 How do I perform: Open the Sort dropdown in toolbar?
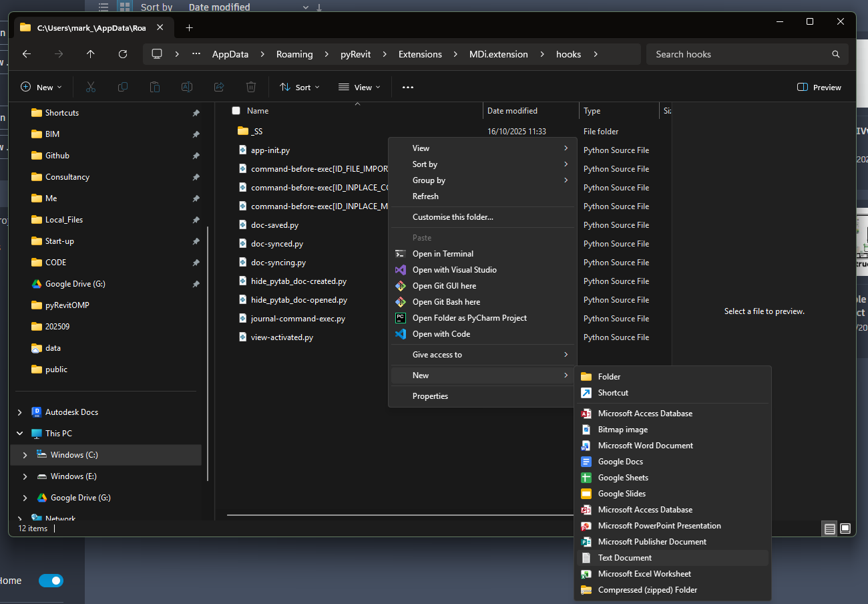click(x=300, y=87)
